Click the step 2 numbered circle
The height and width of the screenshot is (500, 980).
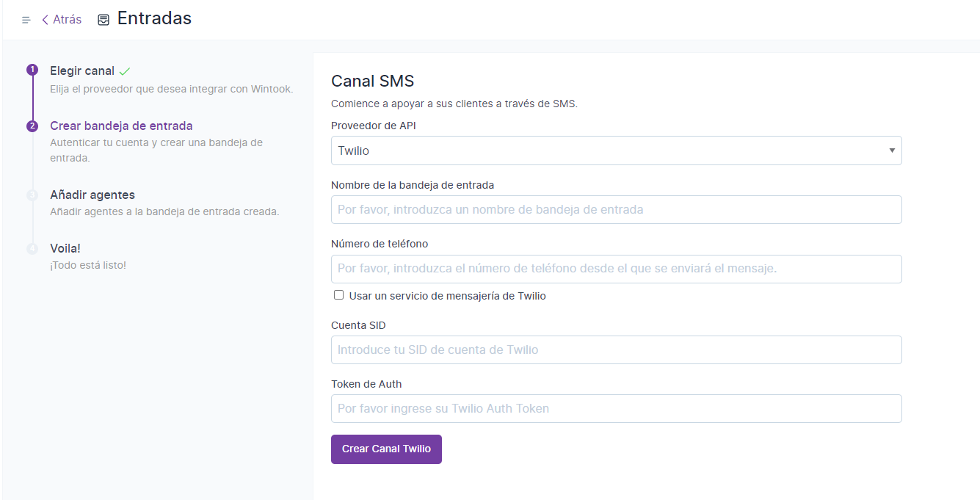coord(32,126)
